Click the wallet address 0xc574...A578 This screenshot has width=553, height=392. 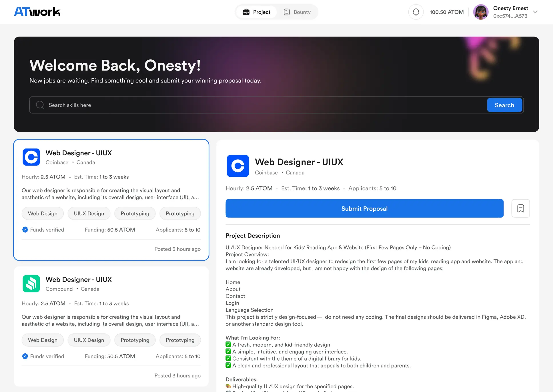point(510,16)
